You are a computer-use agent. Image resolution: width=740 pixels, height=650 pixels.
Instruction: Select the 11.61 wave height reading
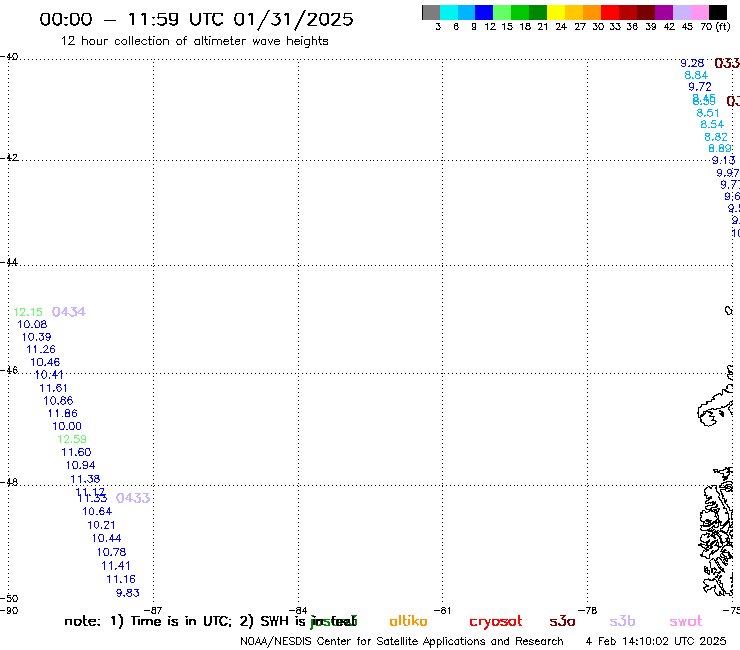pyautogui.click(x=53, y=388)
